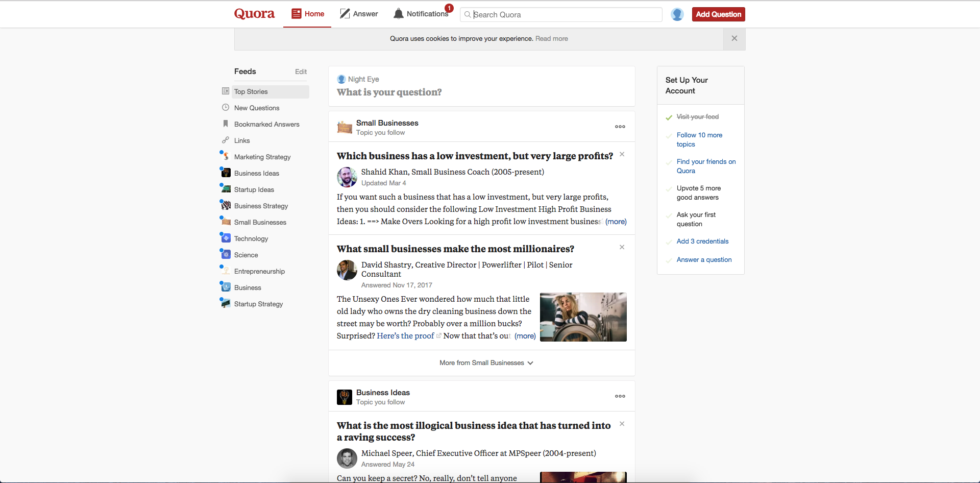
Task: Click Michael Speer's avatar
Action: click(347, 458)
